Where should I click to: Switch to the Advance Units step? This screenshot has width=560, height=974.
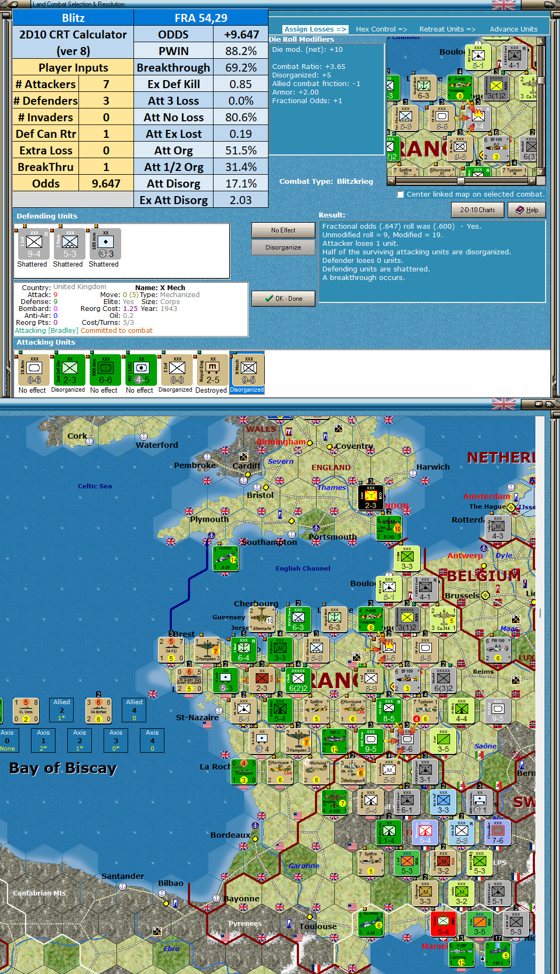click(x=514, y=29)
